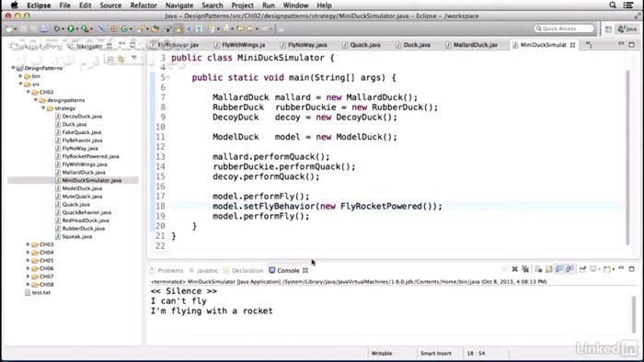Open the Refactor menu
This screenshot has width=644, height=362.
(x=144, y=6)
